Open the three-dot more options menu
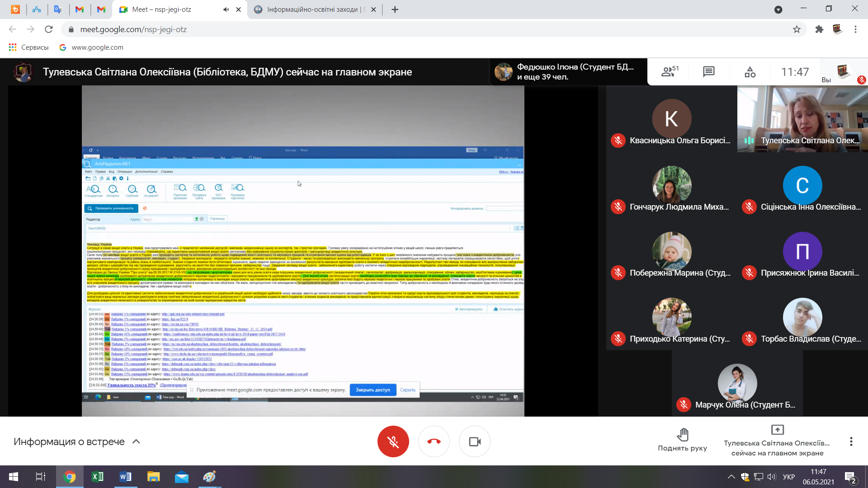This screenshot has height=488, width=868. coord(851,441)
